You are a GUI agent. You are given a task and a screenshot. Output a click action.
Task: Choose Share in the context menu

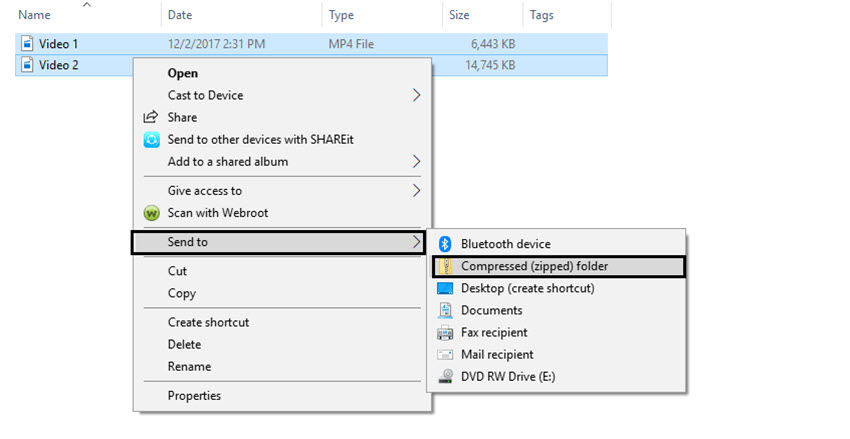(282, 117)
